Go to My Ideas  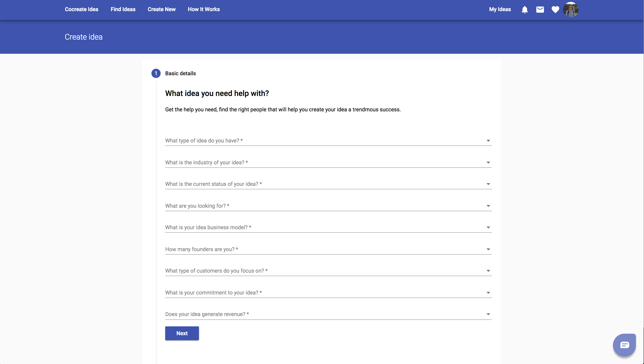(499, 9)
